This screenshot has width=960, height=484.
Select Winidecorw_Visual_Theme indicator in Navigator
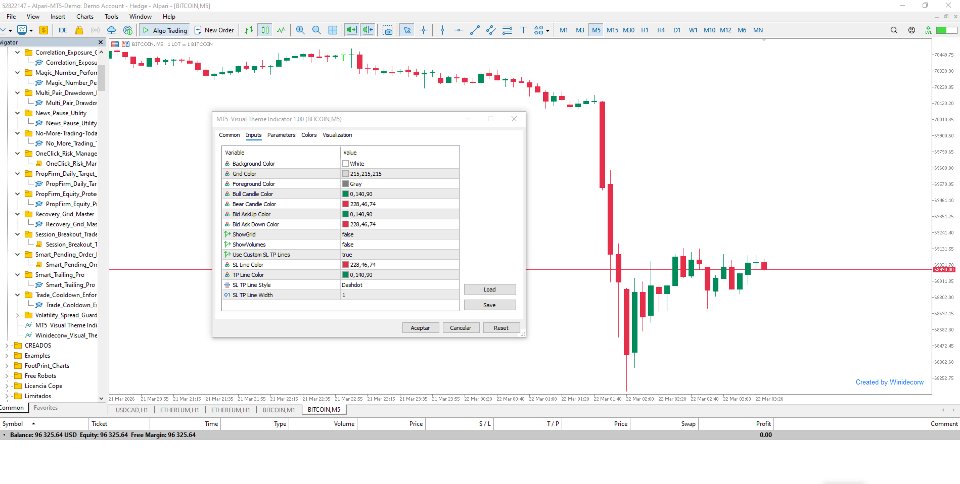coord(66,335)
